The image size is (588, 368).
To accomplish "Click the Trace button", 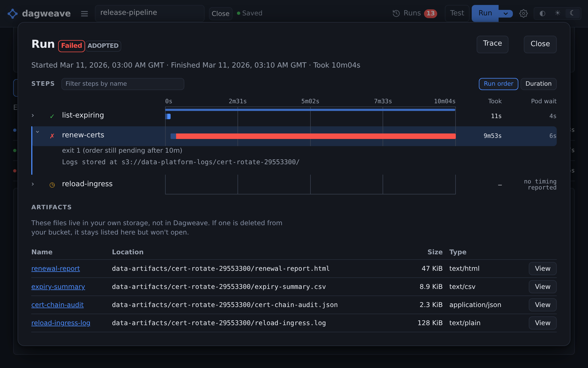I will [492, 44].
